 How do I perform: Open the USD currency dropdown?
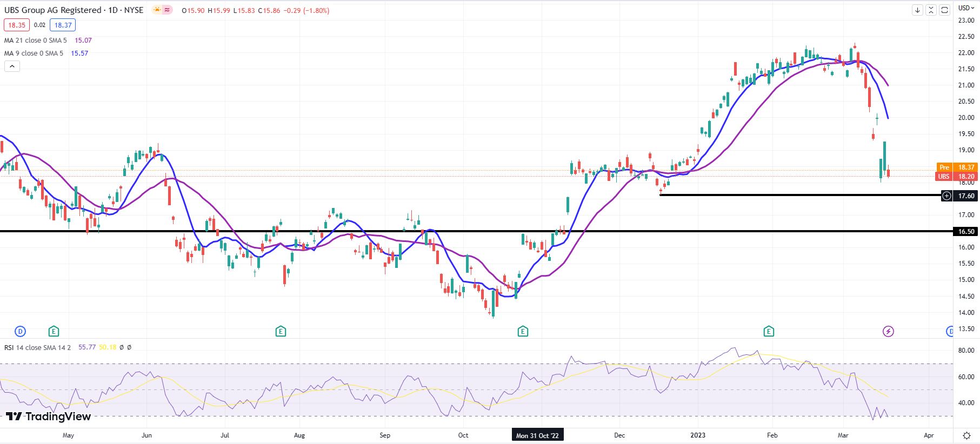(965, 8)
